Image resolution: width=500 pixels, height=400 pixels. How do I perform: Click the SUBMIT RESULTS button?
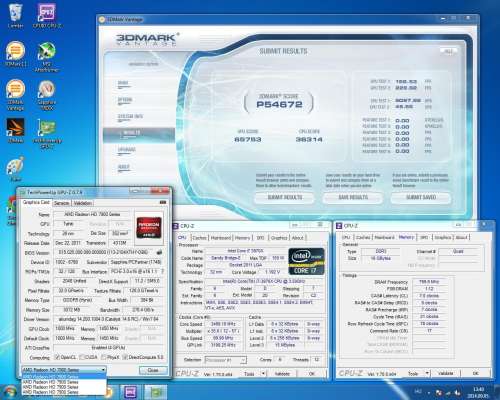(x=284, y=197)
